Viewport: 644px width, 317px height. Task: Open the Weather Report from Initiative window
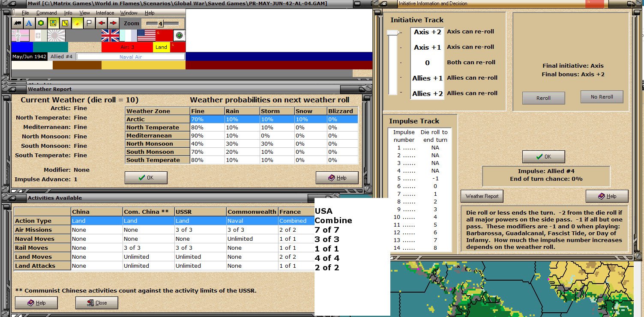pyautogui.click(x=482, y=196)
